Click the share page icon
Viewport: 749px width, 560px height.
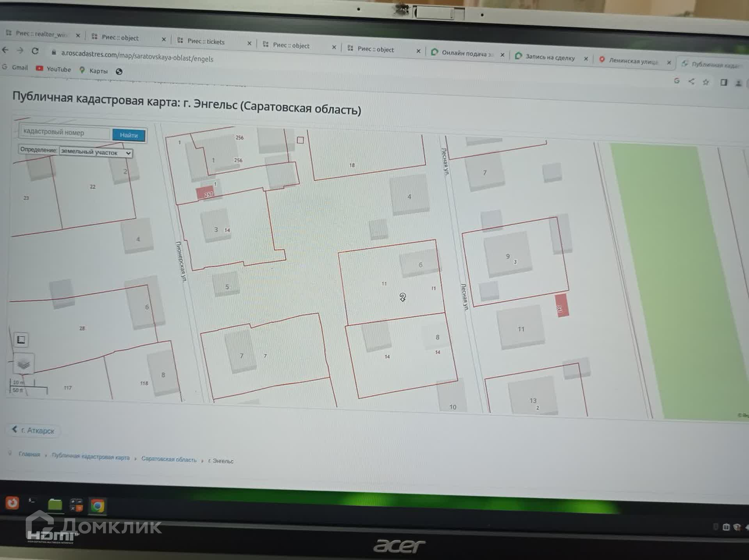coord(691,82)
